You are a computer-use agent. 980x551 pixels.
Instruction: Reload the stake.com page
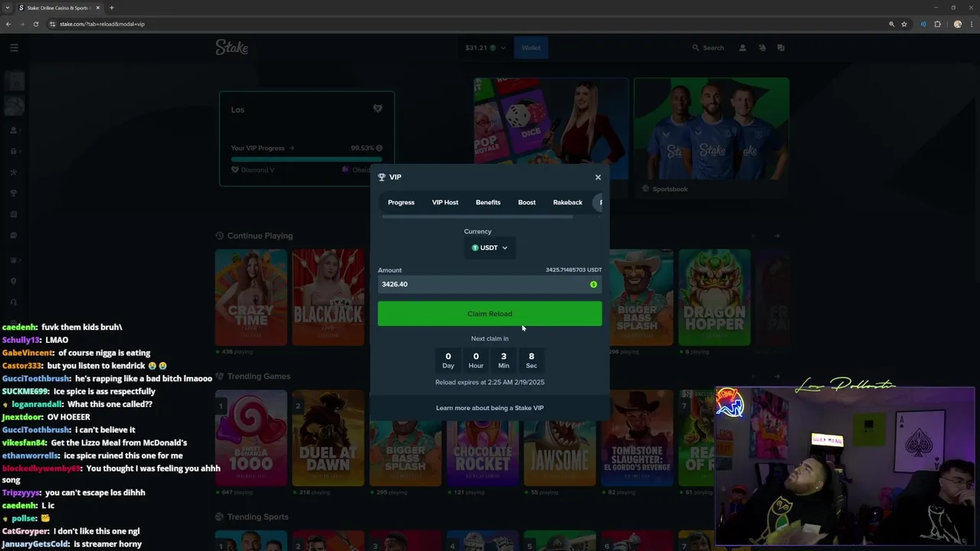click(x=36, y=24)
